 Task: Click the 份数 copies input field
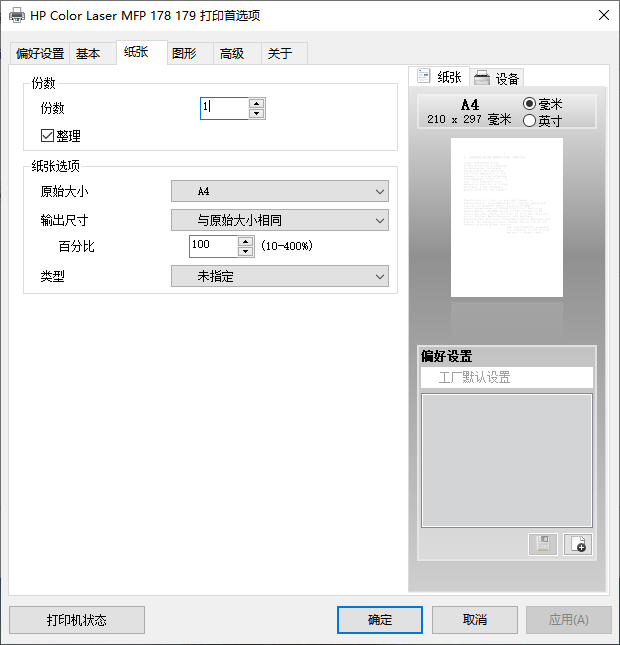pyautogui.click(x=224, y=108)
